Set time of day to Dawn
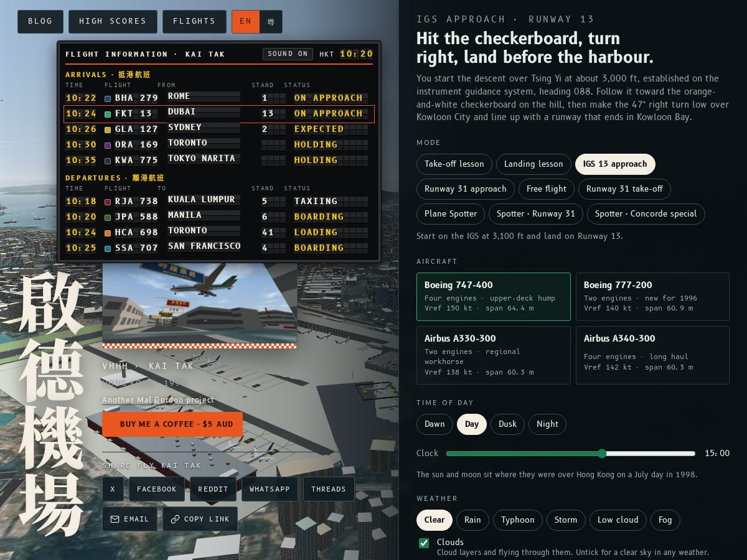The height and width of the screenshot is (560, 747). pyautogui.click(x=435, y=424)
